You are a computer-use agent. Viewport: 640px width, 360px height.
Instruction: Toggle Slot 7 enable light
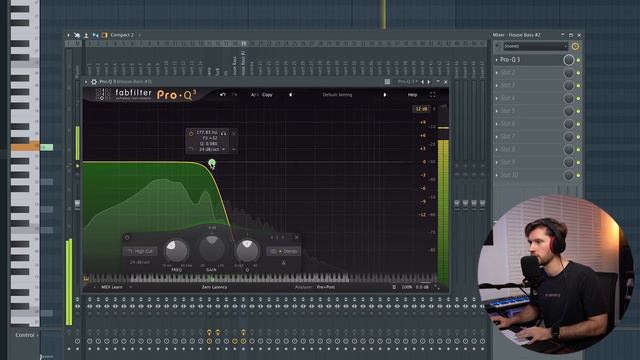578,137
